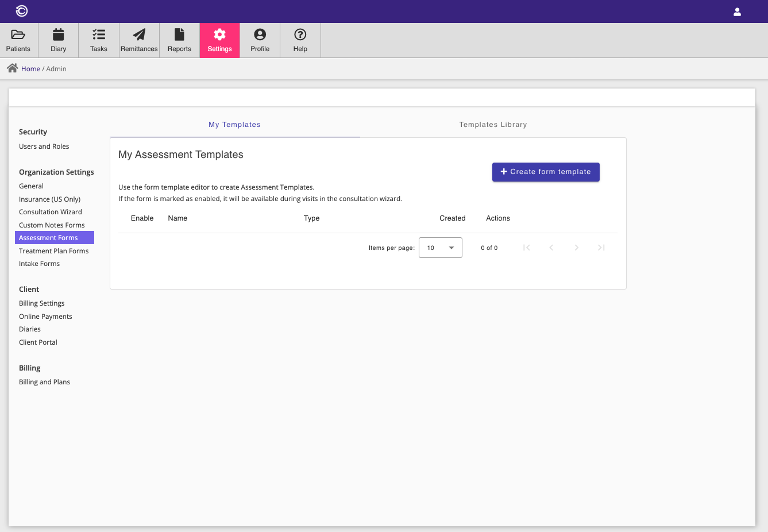Open the Diary calendar icon
The image size is (768, 532).
(x=58, y=35)
